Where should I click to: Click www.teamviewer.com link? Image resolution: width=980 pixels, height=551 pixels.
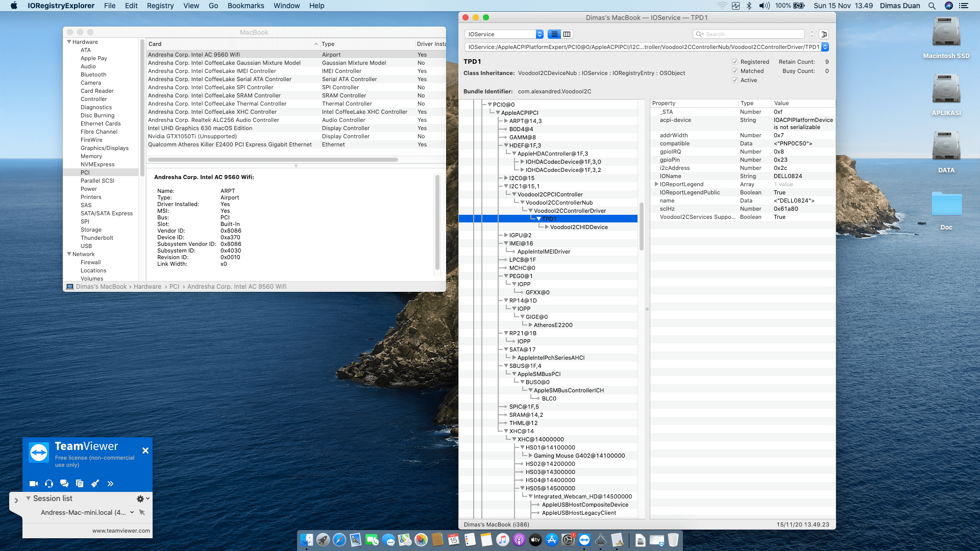121,531
